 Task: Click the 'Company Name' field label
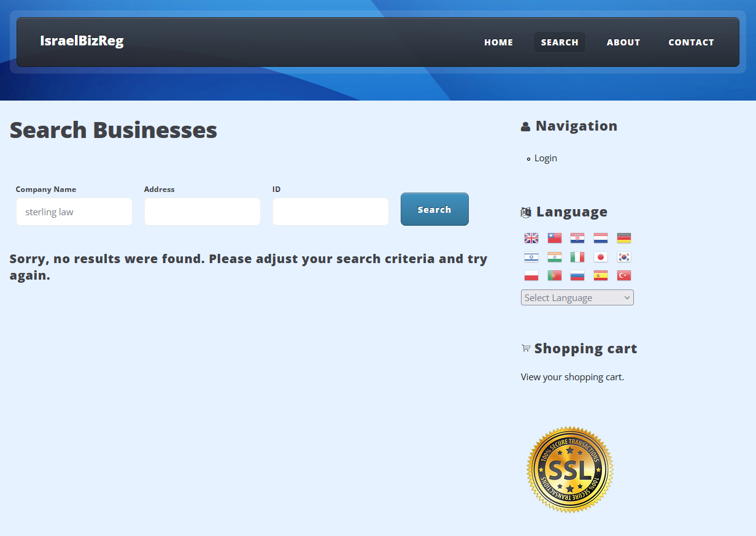(x=46, y=190)
